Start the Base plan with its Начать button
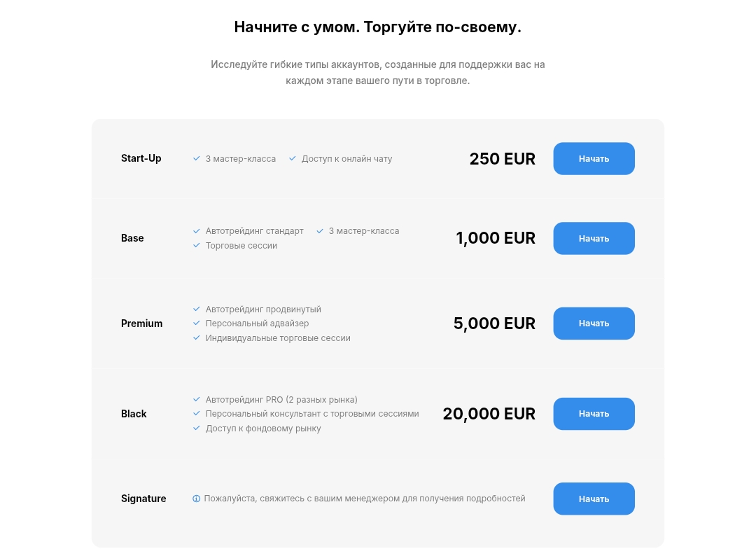The width and height of the screenshot is (756, 556). point(594,238)
